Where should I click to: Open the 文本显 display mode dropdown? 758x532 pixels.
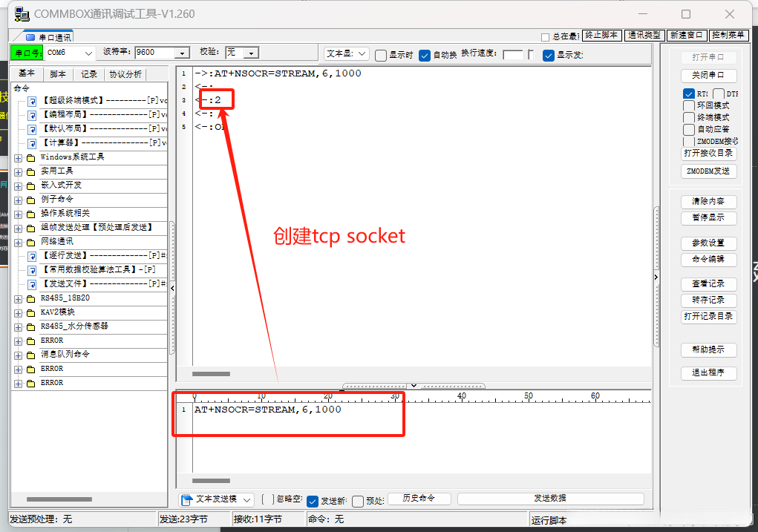362,53
